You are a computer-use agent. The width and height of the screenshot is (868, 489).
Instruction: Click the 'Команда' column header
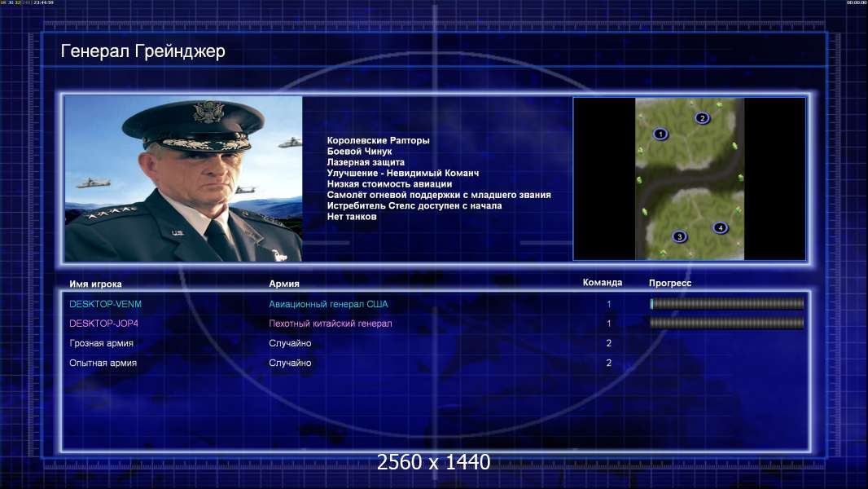[603, 283]
